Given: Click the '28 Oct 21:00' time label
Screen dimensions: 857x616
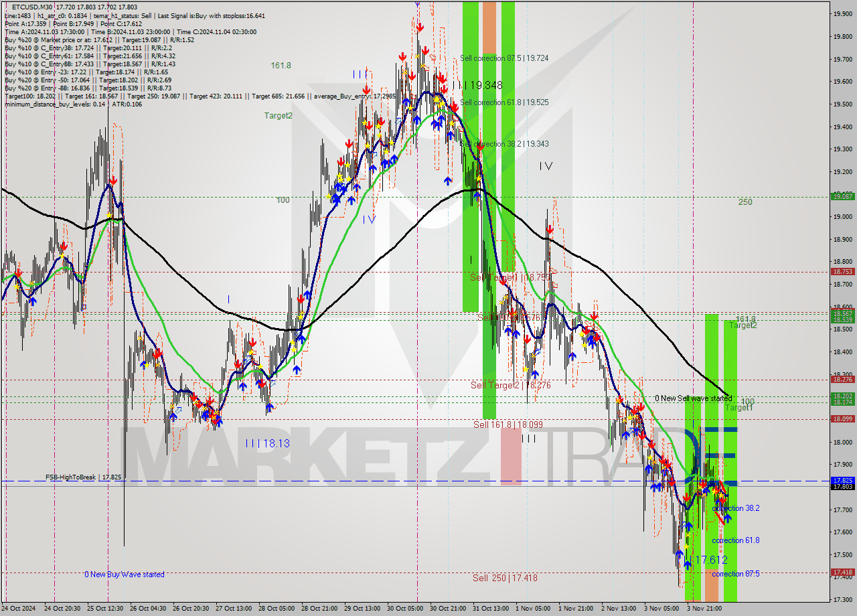Looking at the screenshot, I should [319, 609].
